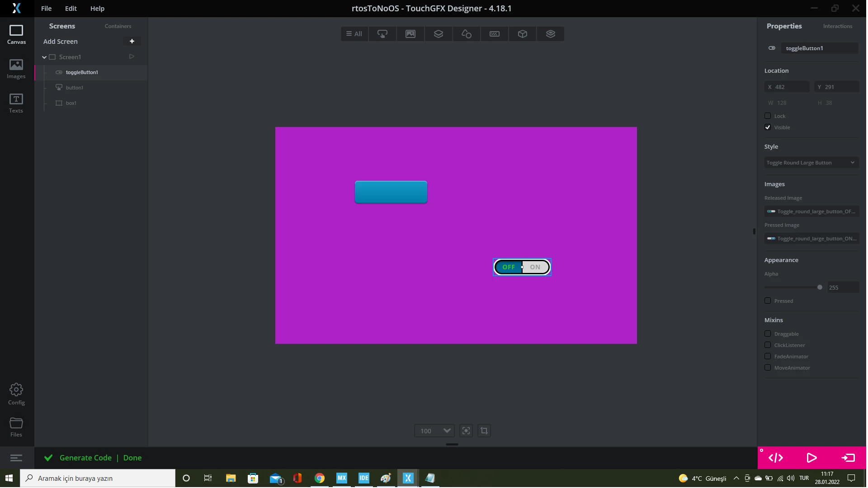Switch to the Containers tab
The width and height of the screenshot is (868, 488).
click(x=118, y=26)
